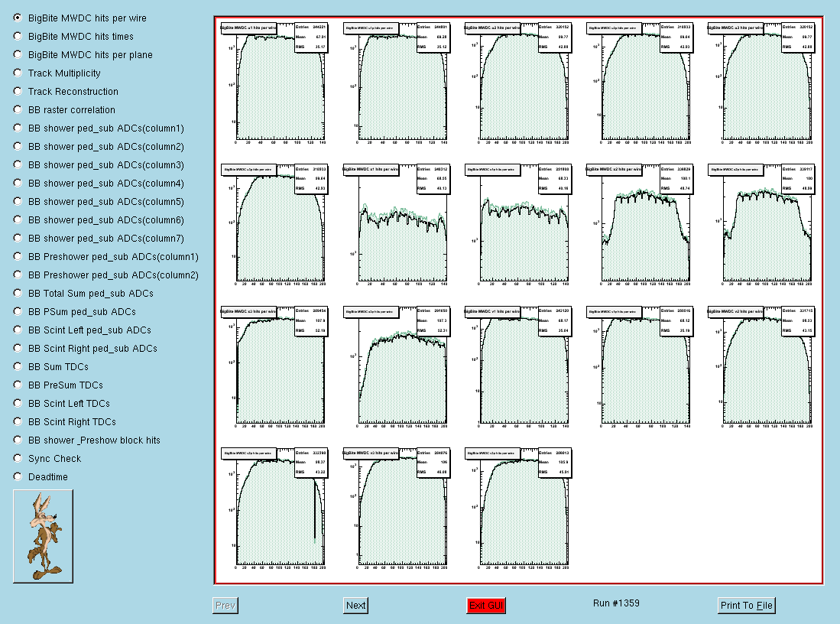Screen dimensions: 840x624
Task: Select the v2 hits per wire histogram
Action: point(761,367)
